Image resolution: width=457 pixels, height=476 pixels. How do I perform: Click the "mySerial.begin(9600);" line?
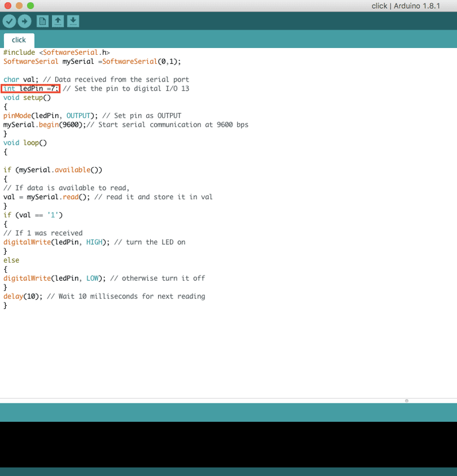(126, 125)
